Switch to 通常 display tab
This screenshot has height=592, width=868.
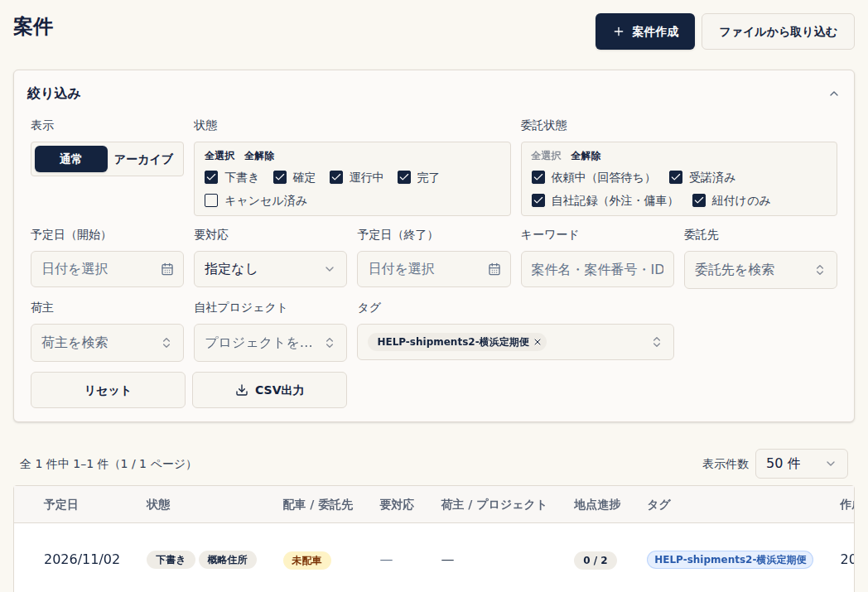[71, 159]
